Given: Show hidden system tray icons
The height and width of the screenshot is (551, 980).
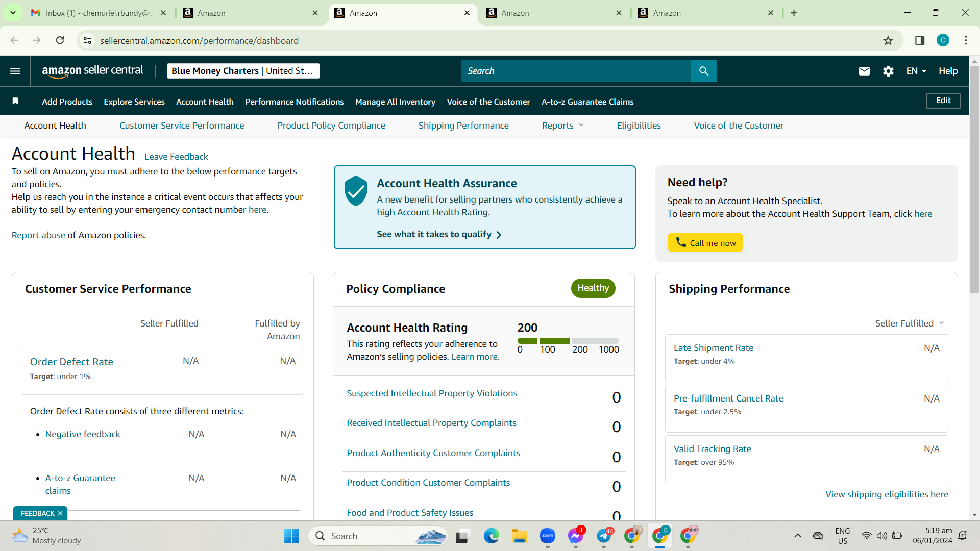Looking at the screenshot, I should pyautogui.click(x=797, y=536).
